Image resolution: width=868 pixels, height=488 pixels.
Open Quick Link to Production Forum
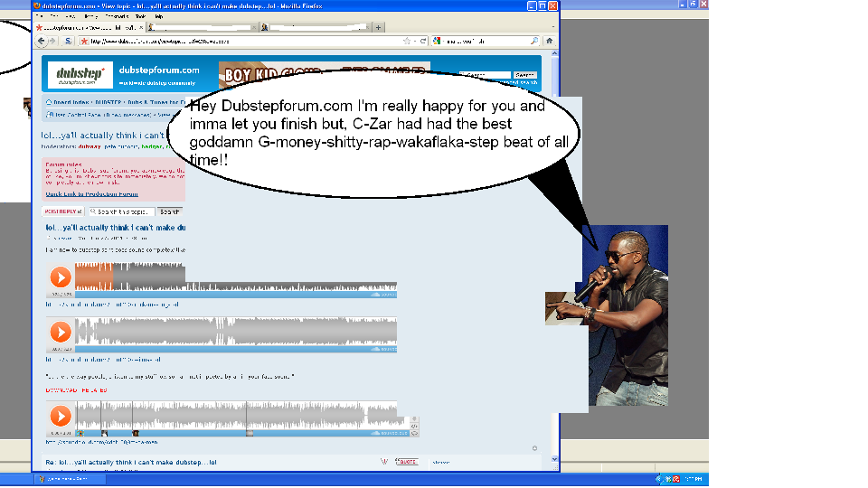pos(92,193)
